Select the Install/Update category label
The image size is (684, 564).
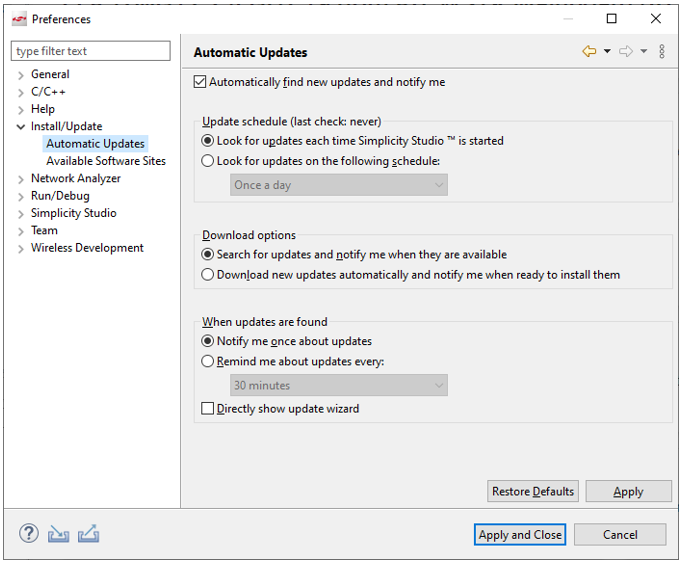66,126
